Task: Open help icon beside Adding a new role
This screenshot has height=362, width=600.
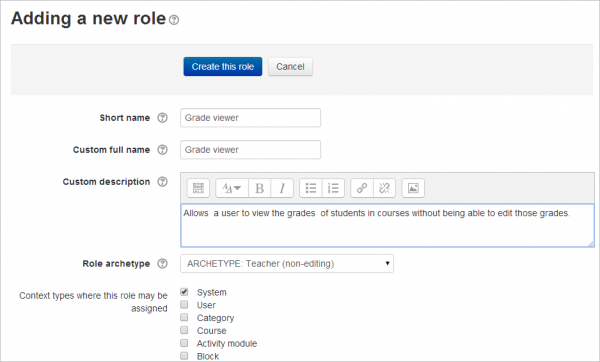Action: (x=174, y=20)
